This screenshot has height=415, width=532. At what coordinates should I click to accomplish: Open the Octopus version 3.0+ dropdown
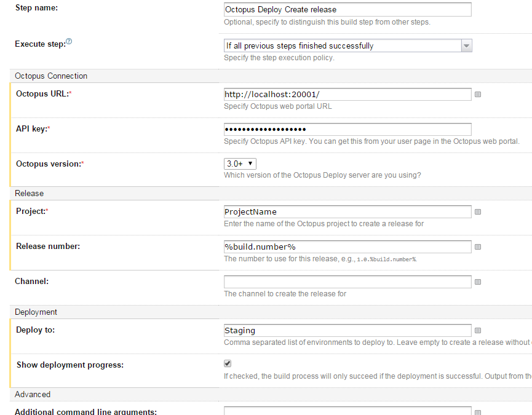[x=240, y=164]
